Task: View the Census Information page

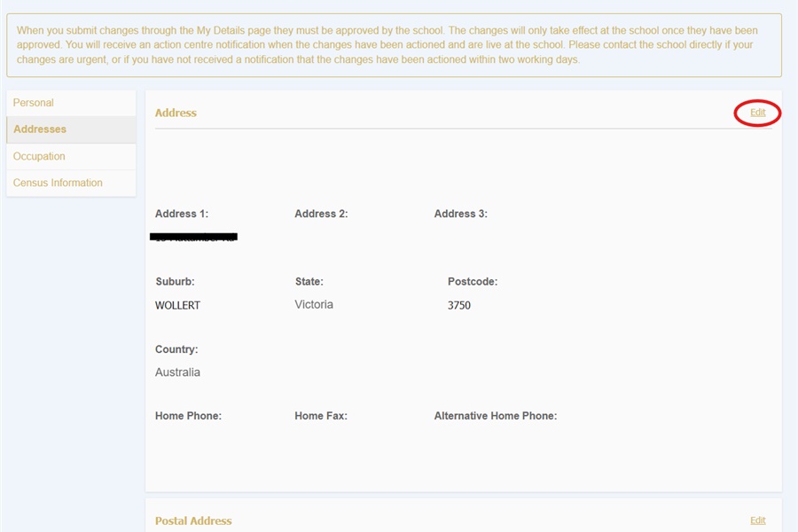Action: pos(58,183)
